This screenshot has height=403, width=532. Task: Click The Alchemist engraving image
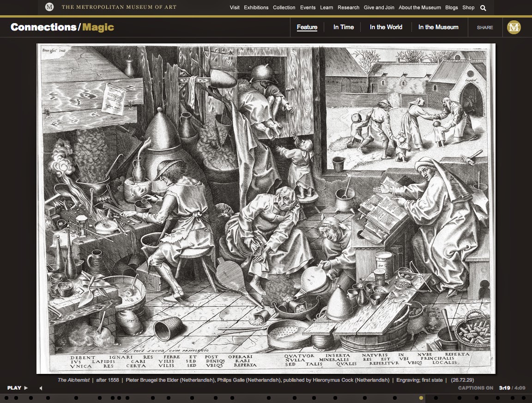[266, 208]
